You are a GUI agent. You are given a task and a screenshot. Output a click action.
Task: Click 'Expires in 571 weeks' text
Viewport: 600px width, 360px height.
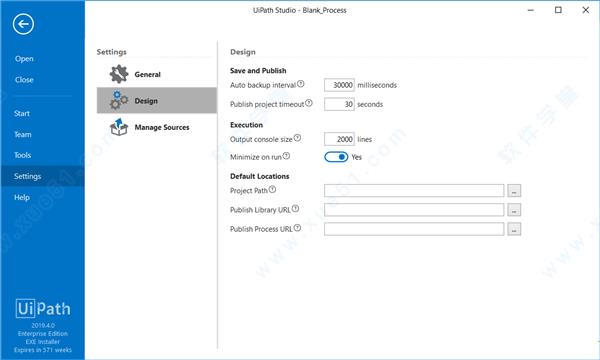click(43, 350)
